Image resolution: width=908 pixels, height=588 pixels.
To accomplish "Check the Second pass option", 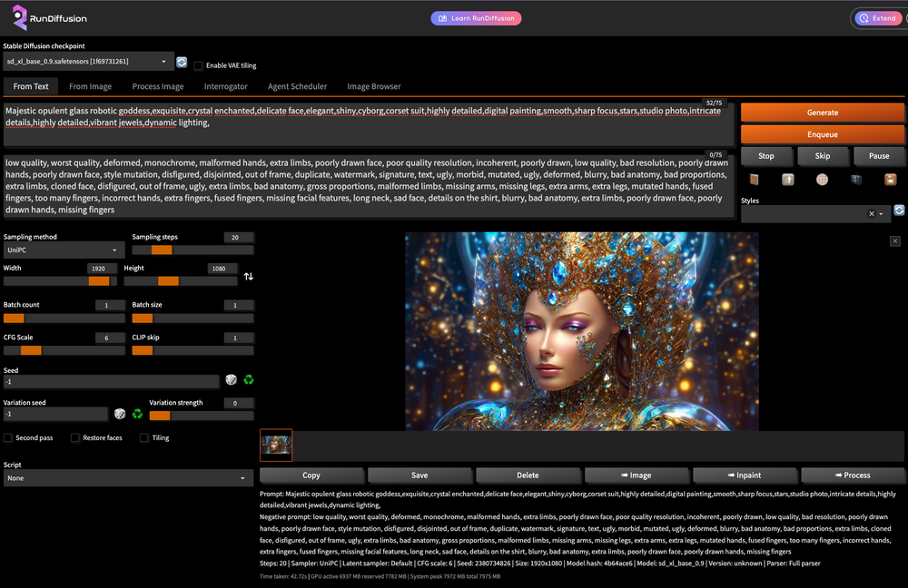I will (x=8, y=438).
